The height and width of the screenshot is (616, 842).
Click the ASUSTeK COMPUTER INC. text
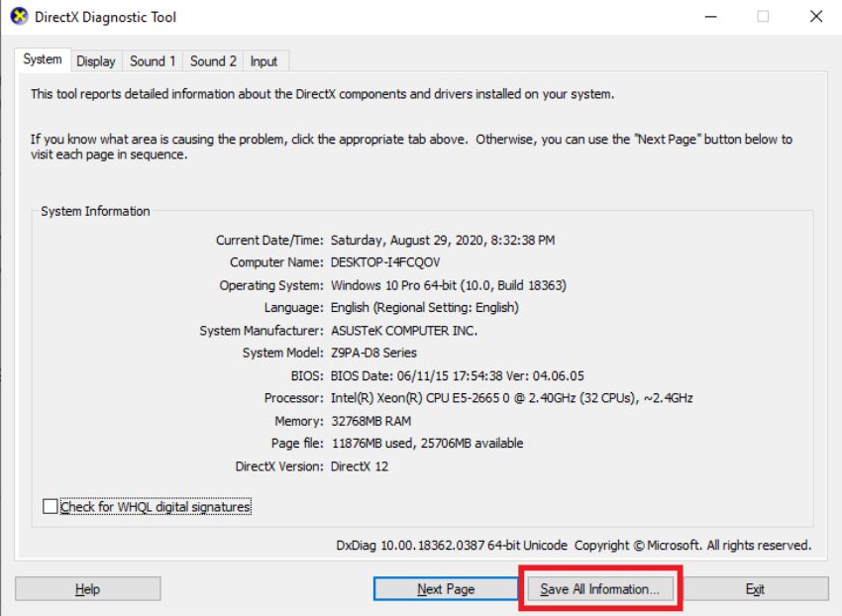[404, 331]
